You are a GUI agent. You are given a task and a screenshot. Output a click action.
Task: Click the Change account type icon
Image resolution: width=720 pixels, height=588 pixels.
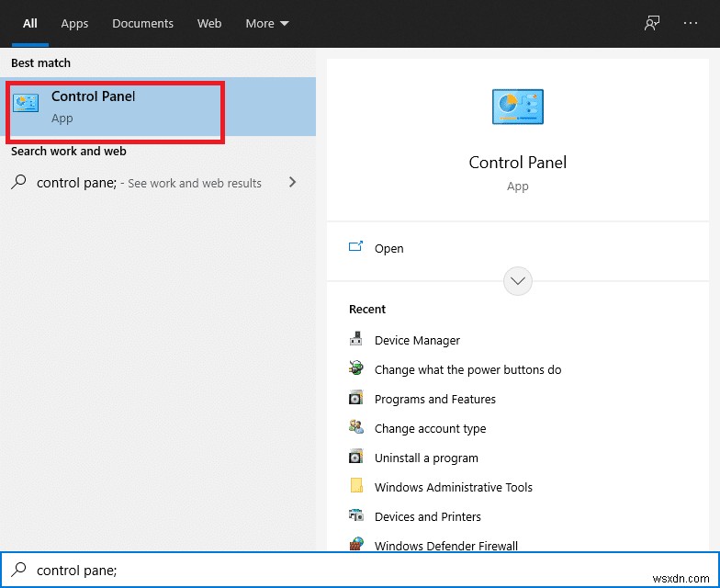click(x=356, y=428)
